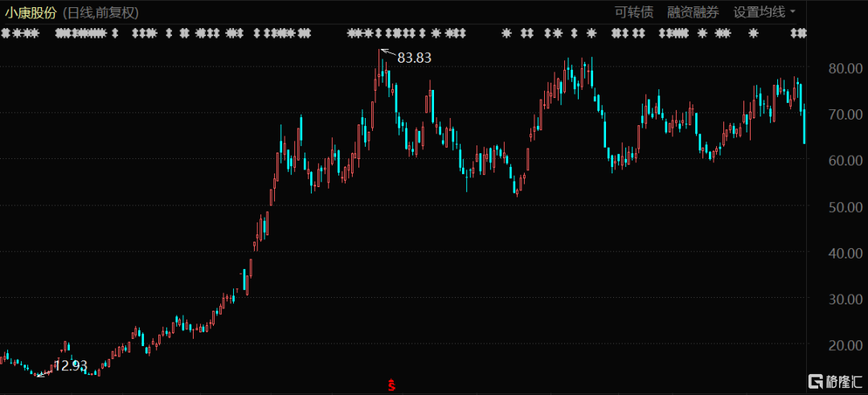
Task: Click the 60.00 price axis label
Action: point(846,161)
